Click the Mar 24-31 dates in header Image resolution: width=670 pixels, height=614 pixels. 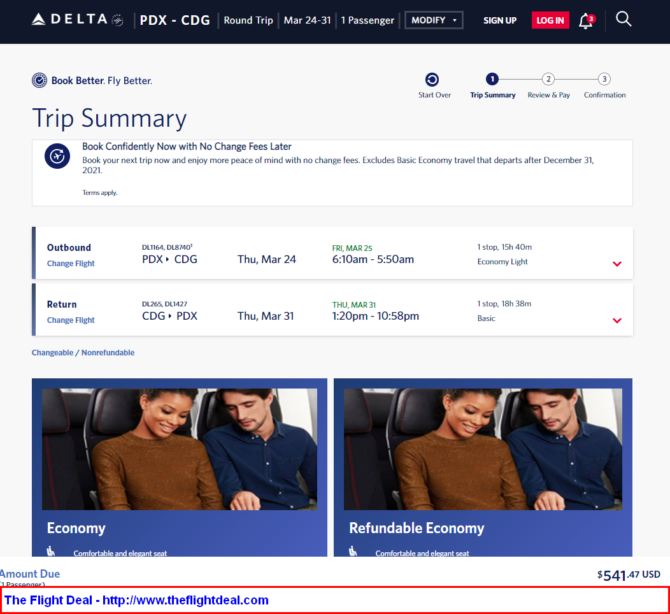pos(307,21)
